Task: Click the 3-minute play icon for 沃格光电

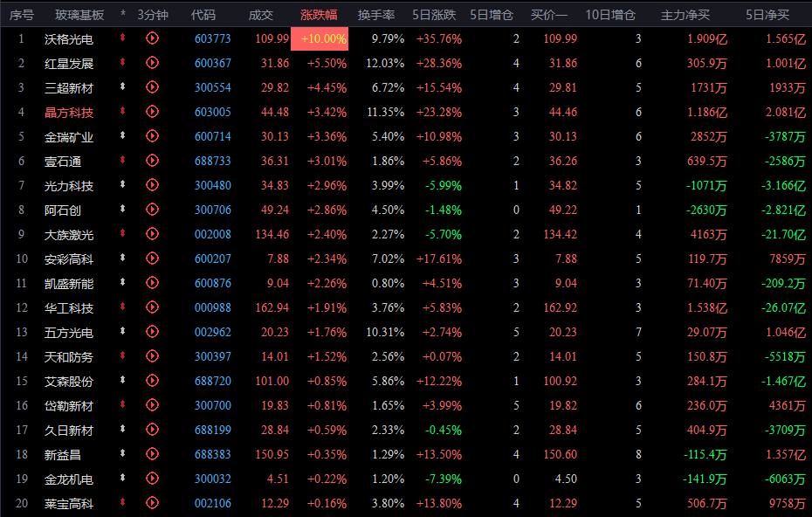Action: point(152,38)
